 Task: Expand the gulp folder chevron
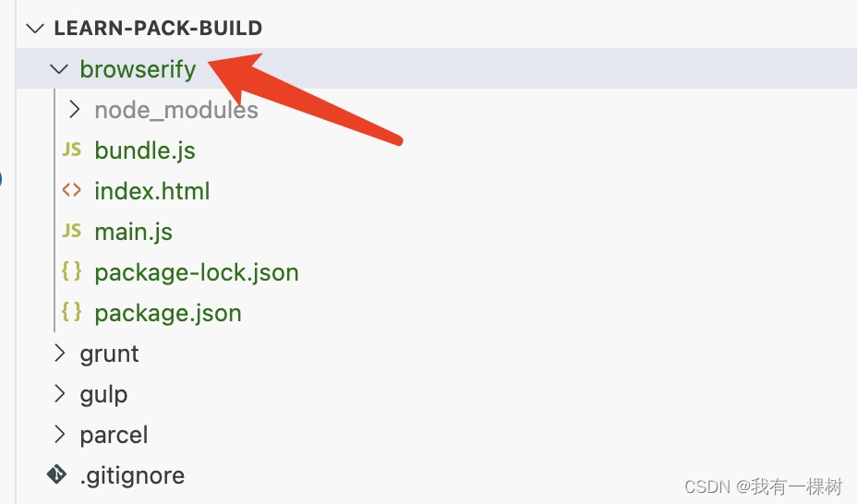click(60, 393)
